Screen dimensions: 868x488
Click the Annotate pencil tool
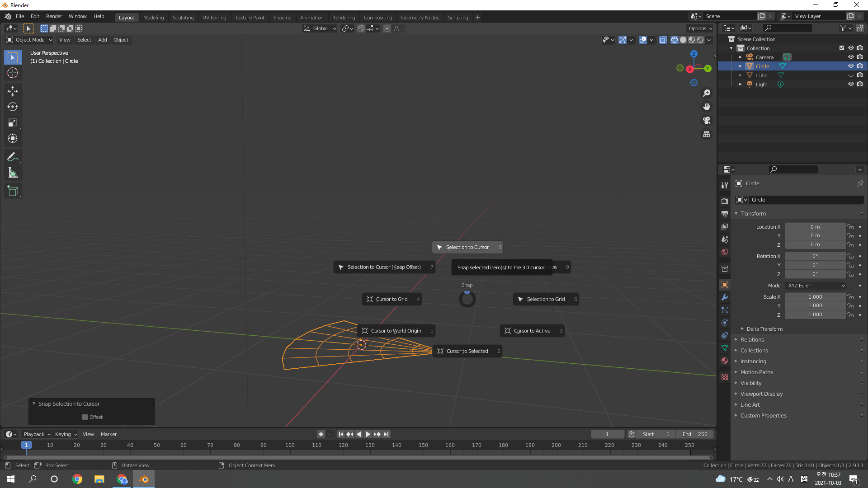13,157
